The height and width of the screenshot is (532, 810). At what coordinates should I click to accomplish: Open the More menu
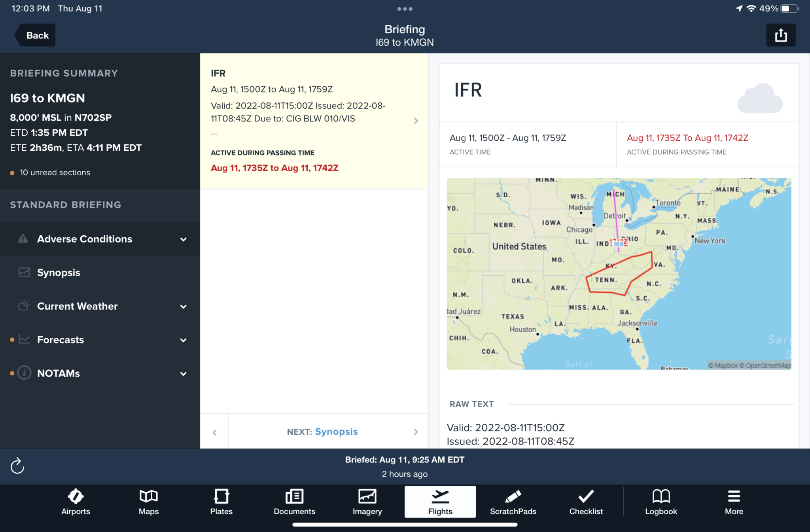click(x=734, y=500)
